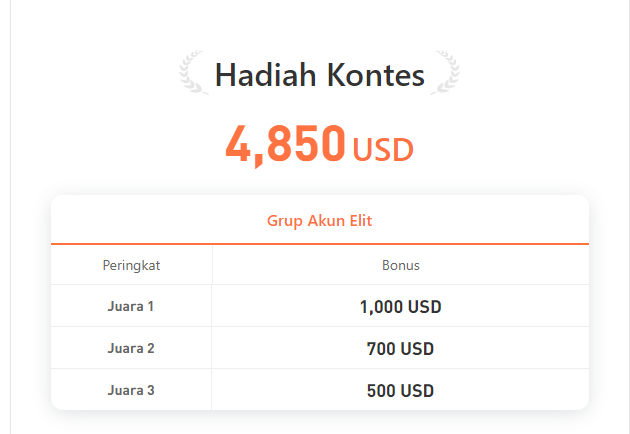Select the Hadiah Kontes heading

pos(320,75)
